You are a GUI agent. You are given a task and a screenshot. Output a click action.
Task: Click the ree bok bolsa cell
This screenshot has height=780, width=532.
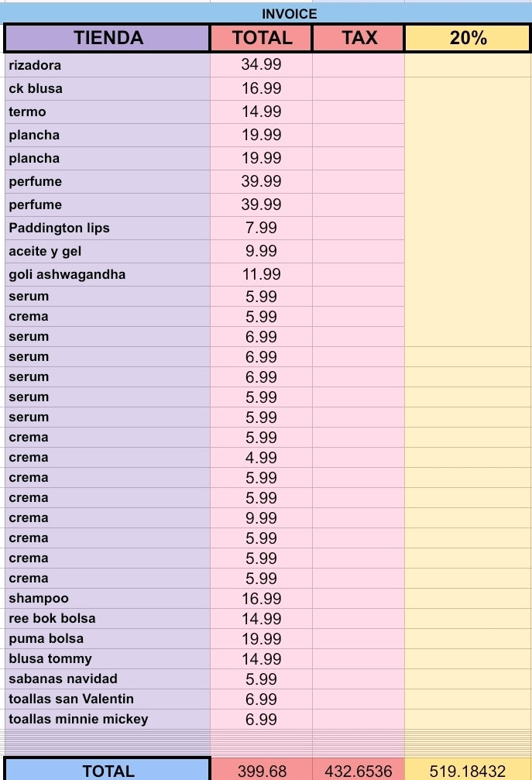[x=108, y=618]
